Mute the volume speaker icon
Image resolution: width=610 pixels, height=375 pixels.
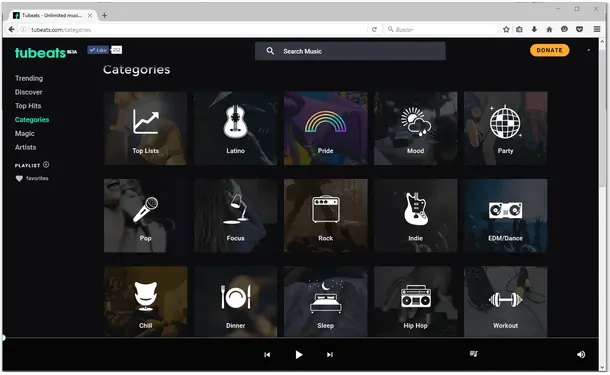click(581, 354)
